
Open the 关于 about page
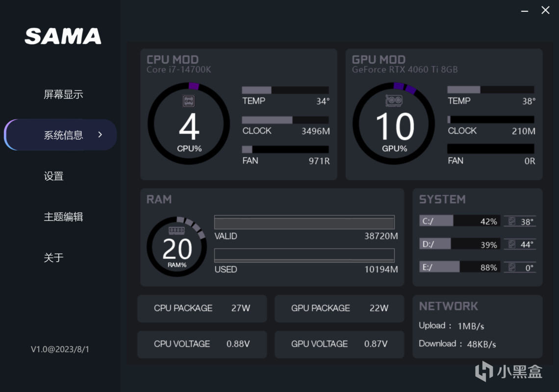point(53,258)
